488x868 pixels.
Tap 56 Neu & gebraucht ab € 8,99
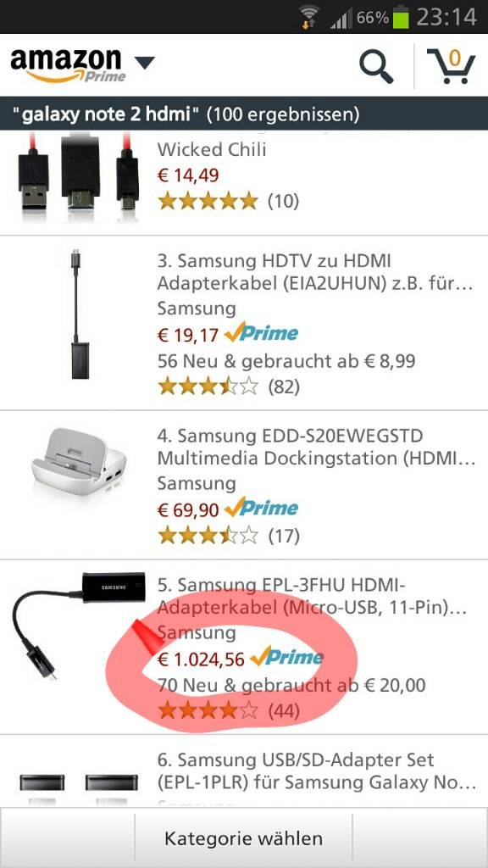pyautogui.click(x=286, y=361)
